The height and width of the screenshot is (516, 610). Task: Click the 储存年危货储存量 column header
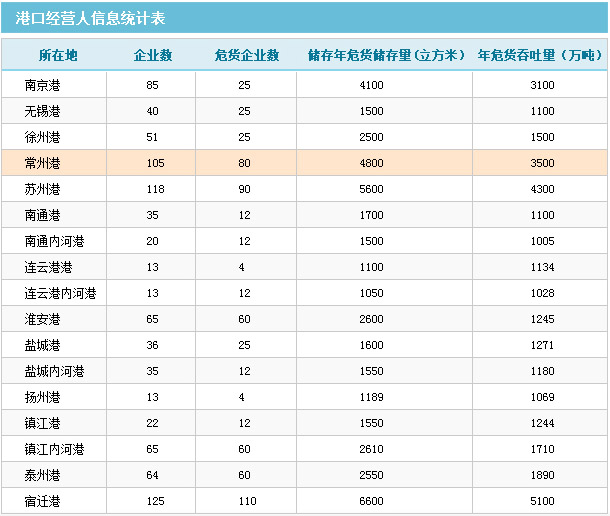coord(385,56)
